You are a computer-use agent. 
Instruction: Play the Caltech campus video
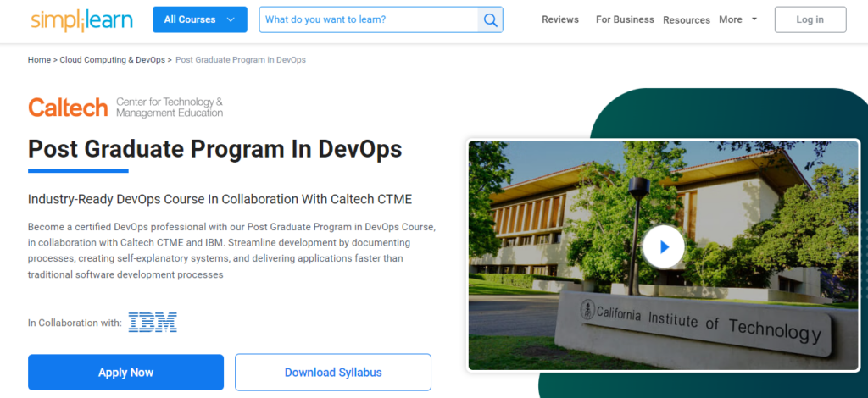click(664, 247)
